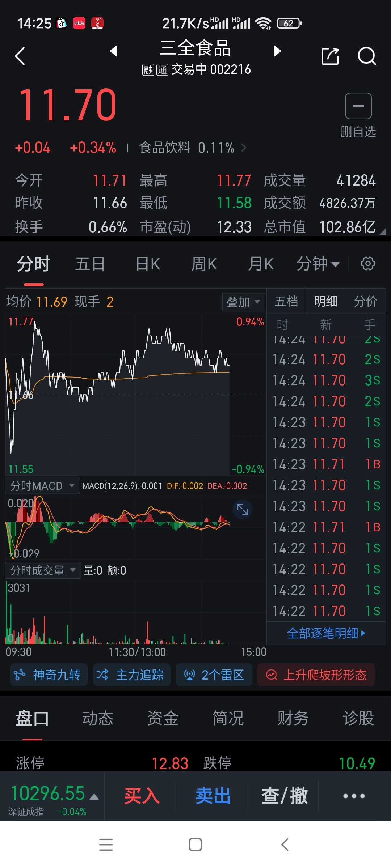Screen dimensions: 391x868
Task: Expand index selector arrow beside 10296.55
Action: (x=94, y=796)
